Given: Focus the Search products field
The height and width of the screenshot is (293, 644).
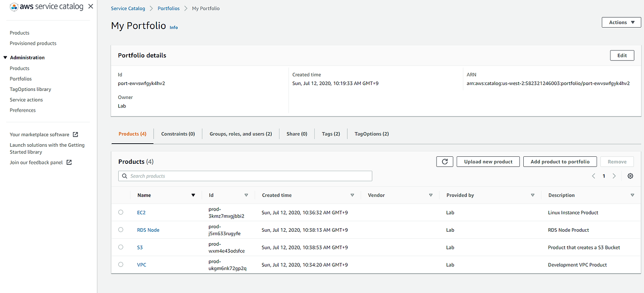Looking at the screenshot, I should (245, 176).
